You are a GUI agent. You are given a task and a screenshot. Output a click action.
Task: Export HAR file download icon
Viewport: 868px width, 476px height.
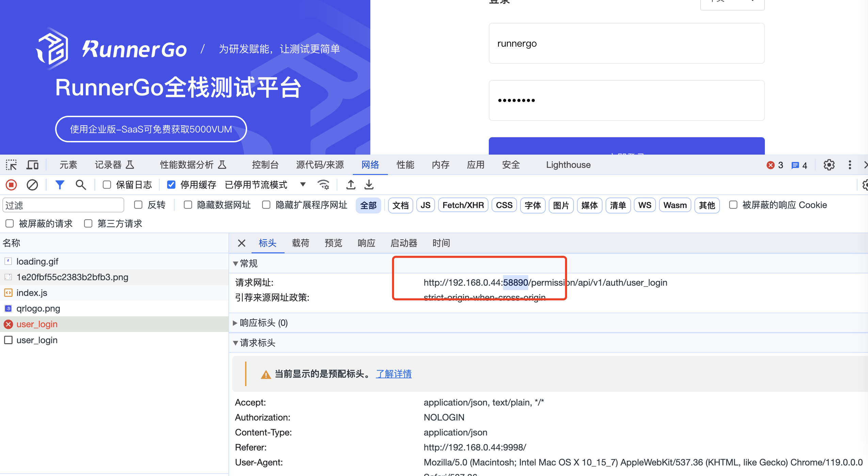tap(369, 185)
